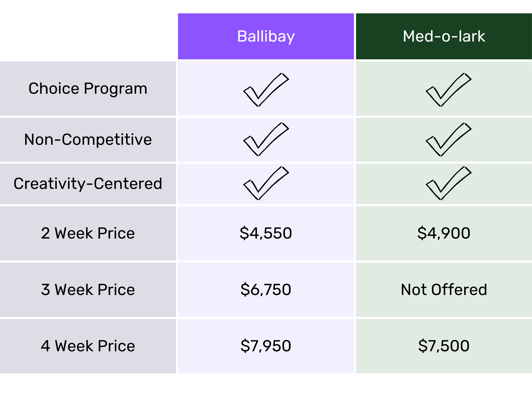The width and height of the screenshot is (532, 399).
Task: Click Ballibay's Non-Competitive checkmark
Action: pyautogui.click(x=266, y=139)
